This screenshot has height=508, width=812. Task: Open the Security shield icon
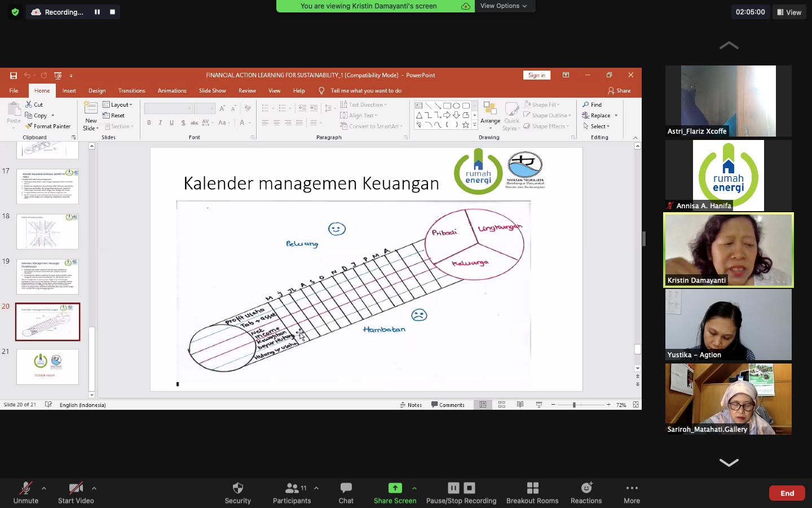tap(237, 488)
